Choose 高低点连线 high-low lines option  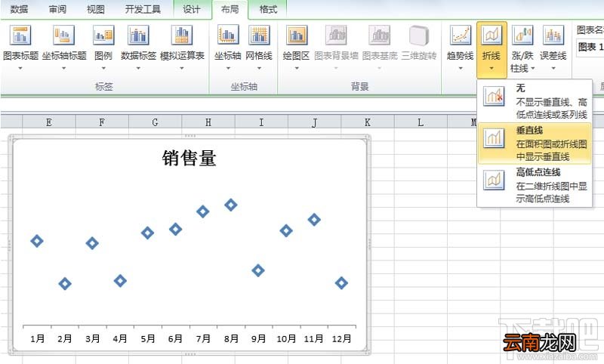click(x=535, y=185)
